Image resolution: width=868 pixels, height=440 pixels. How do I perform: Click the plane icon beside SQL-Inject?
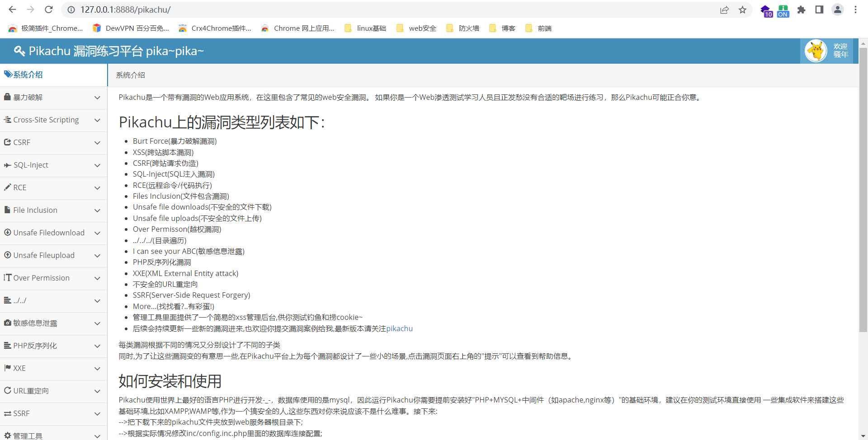click(8, 165)
